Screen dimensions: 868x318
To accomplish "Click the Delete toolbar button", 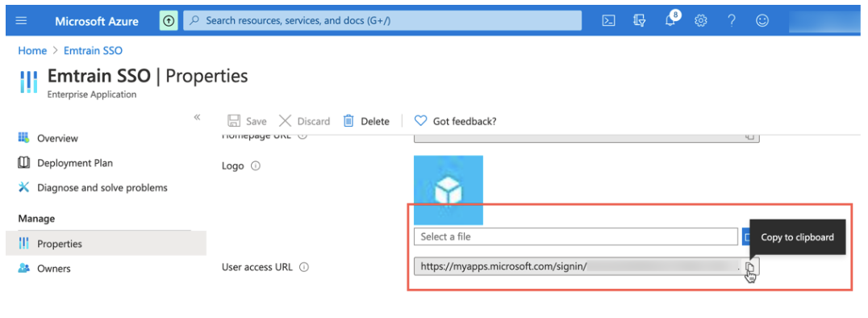I will (x=366, y=121).
